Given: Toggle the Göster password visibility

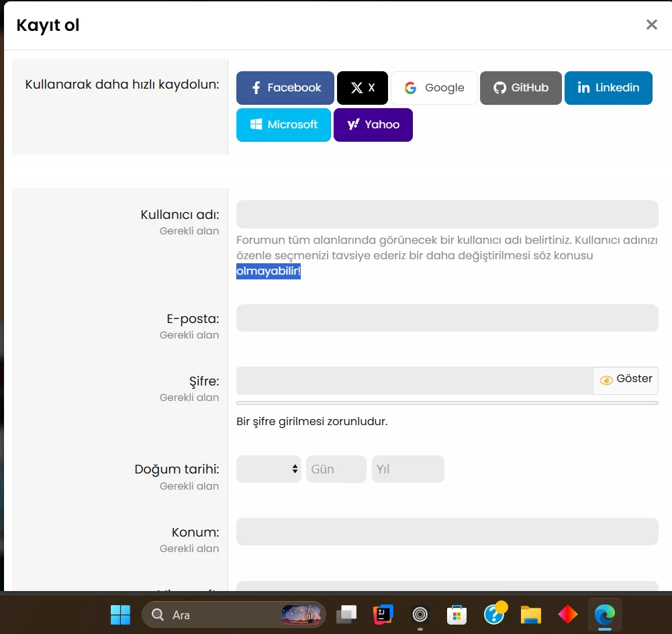Looking at the screenshot, I should click(x=626, y=381).
